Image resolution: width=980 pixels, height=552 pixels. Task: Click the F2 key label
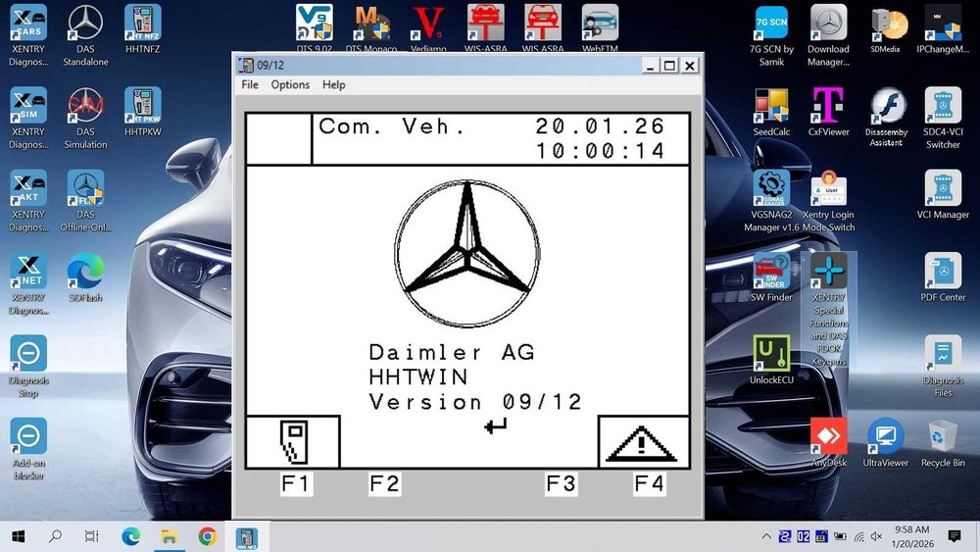pyautogui.click(x=384, y=483)
